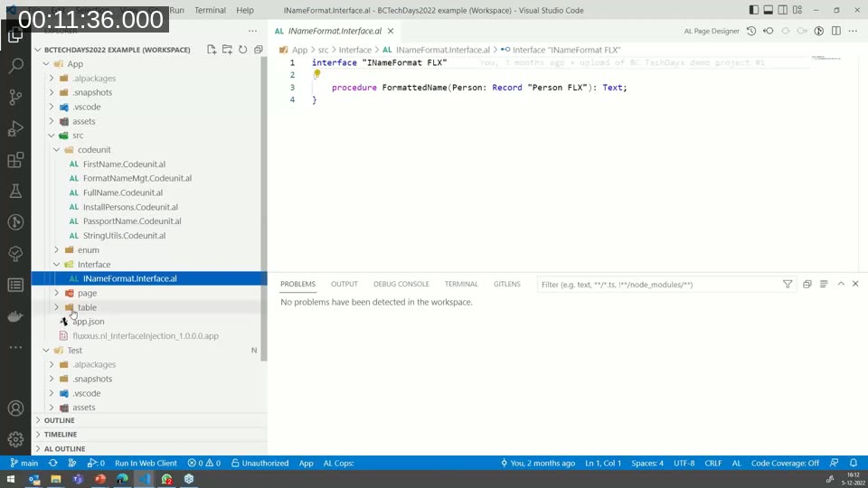
Task: Open explorer views and more actions menu
Action: coord(252,31)
